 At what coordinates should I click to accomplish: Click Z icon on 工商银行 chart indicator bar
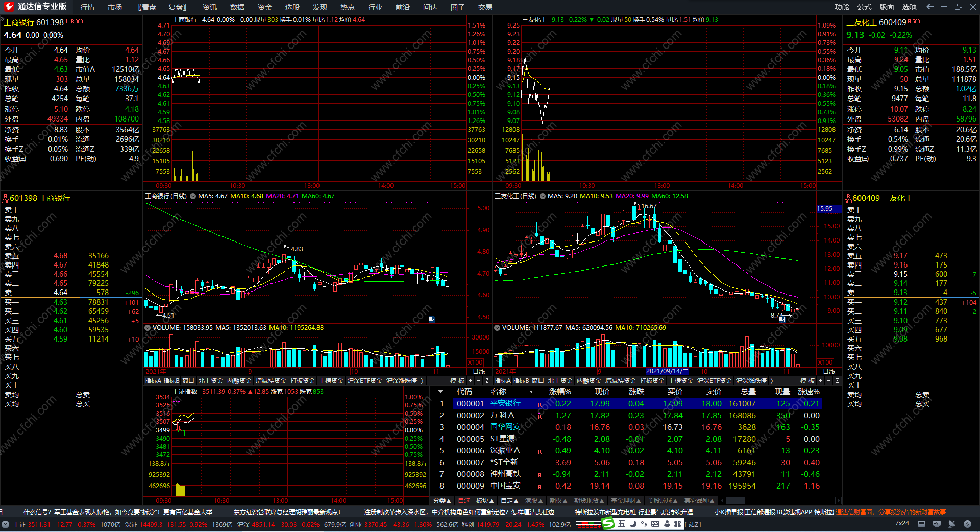[487, 381]
